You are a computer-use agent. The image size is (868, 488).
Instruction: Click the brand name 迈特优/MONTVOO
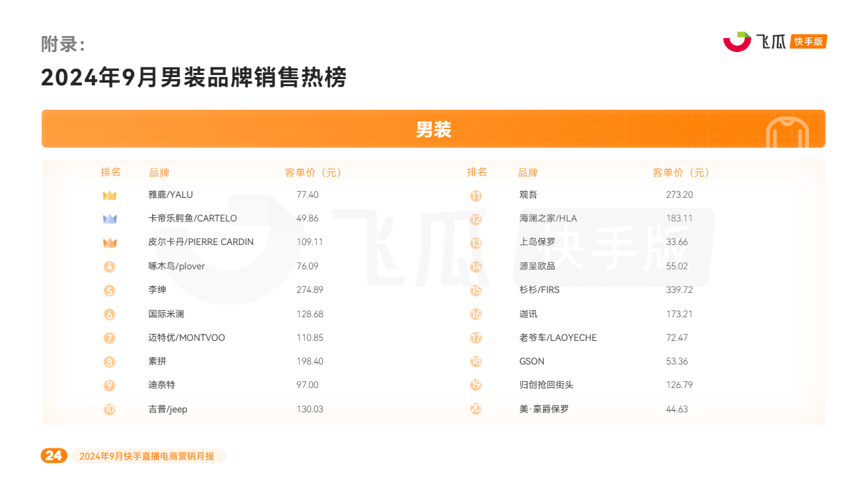[187, 338]
